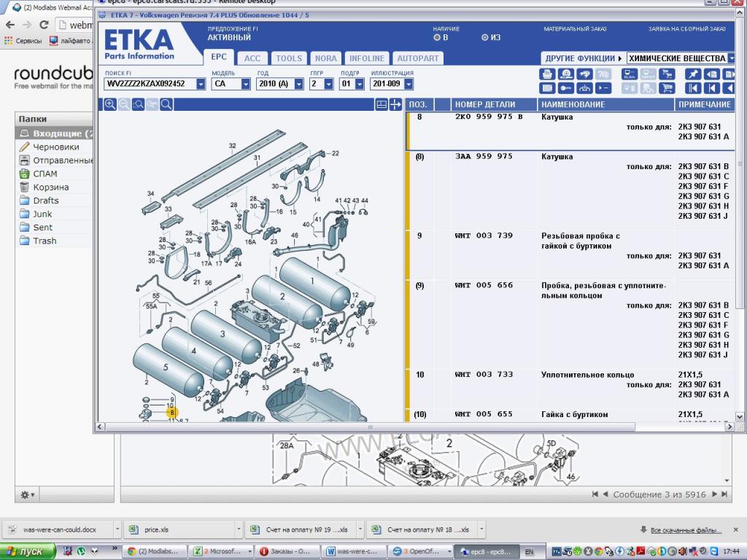
Task: Open the ПОИСК FI VIN dropdown
Action: pos(201,84)
